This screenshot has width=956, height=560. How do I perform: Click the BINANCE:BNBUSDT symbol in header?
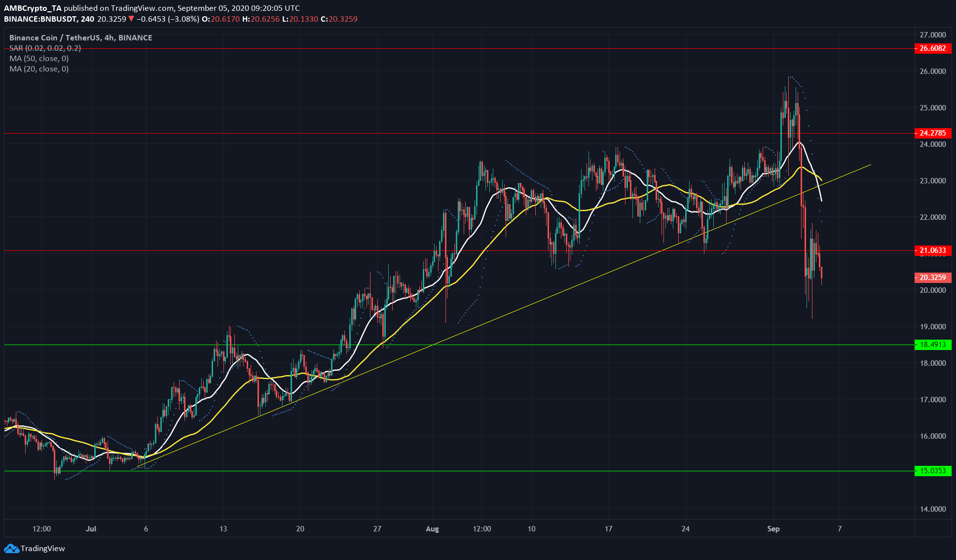pyautogui.click(x=40, y=19)
